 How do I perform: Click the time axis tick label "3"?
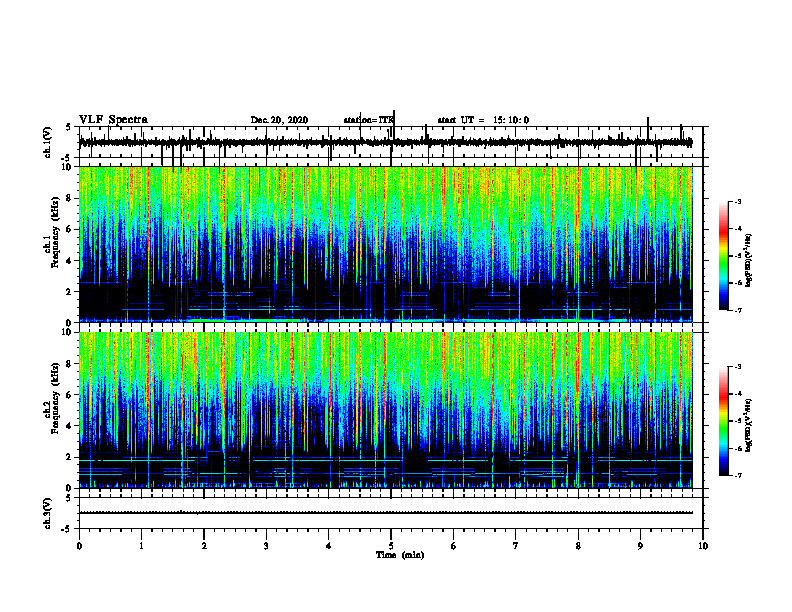(x=266, y=546)
